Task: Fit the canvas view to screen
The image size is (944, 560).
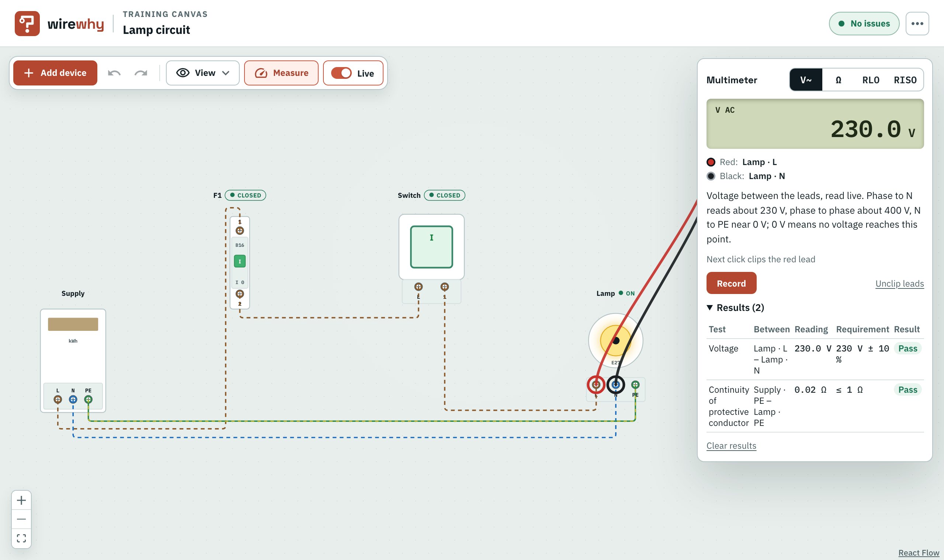Action: coord(21,538)
